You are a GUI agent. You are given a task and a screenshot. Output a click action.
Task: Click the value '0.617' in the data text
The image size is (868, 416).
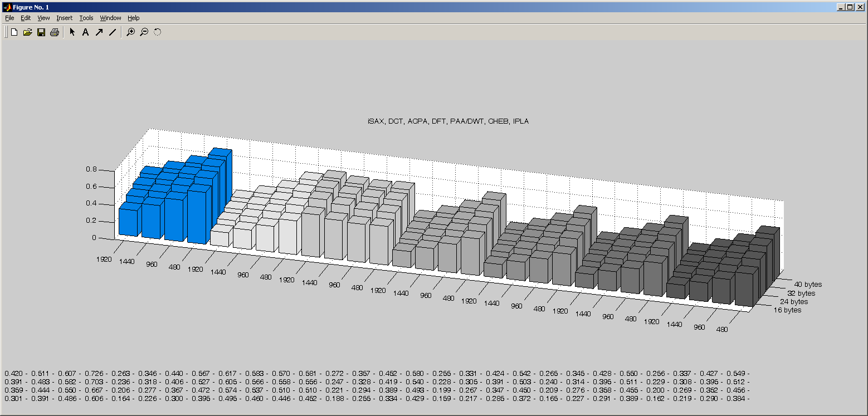(x=227, y=373)
